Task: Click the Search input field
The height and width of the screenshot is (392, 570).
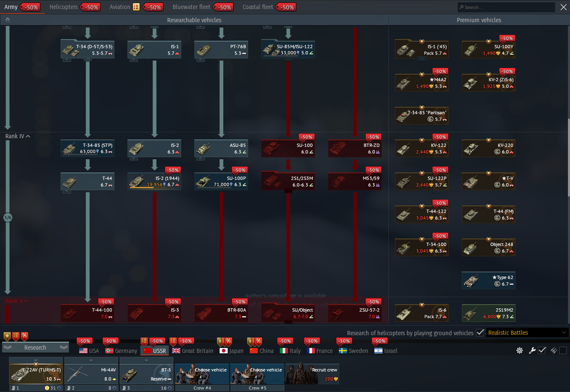Action: (506, 7)
